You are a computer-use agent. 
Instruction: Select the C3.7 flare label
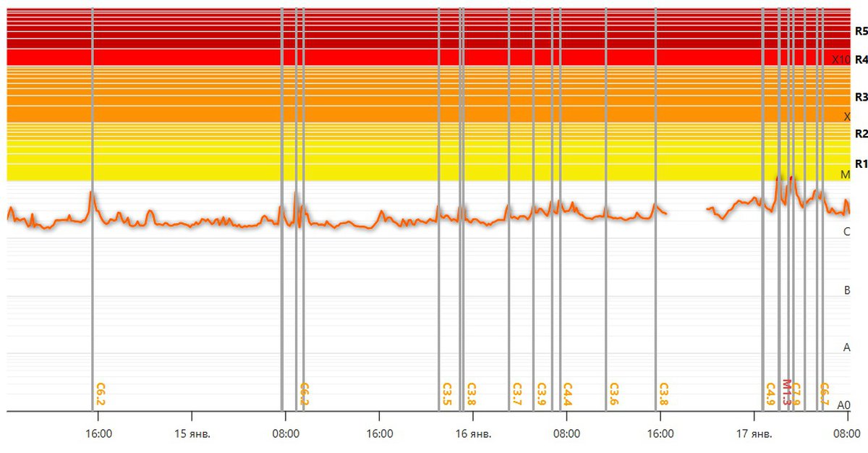[x=516, y=394]
